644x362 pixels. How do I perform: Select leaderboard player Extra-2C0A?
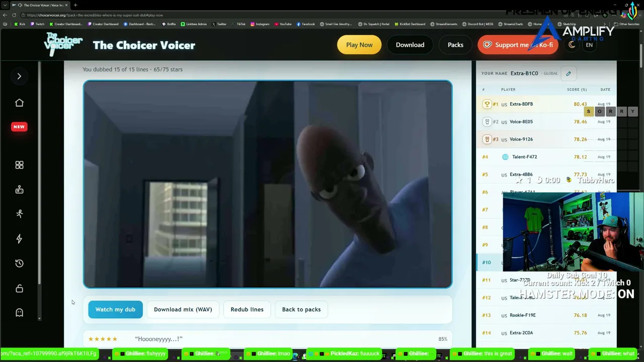[x=521, y=333]
